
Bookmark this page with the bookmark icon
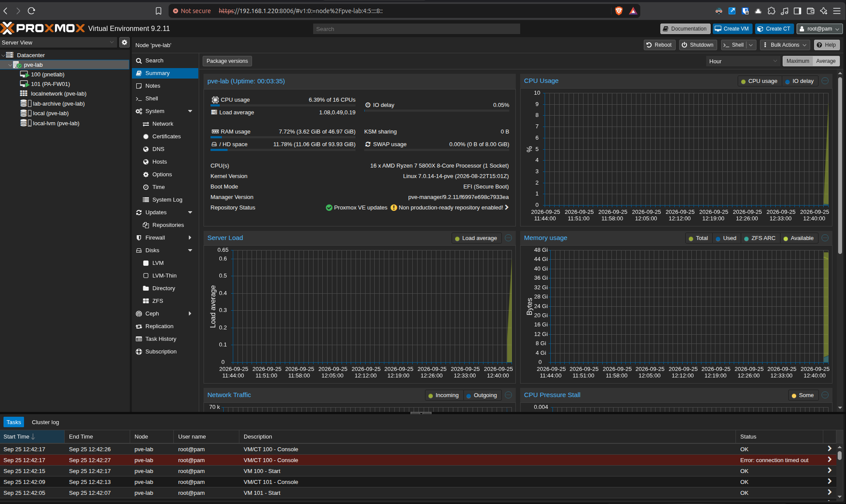click(x=159, y=11)
